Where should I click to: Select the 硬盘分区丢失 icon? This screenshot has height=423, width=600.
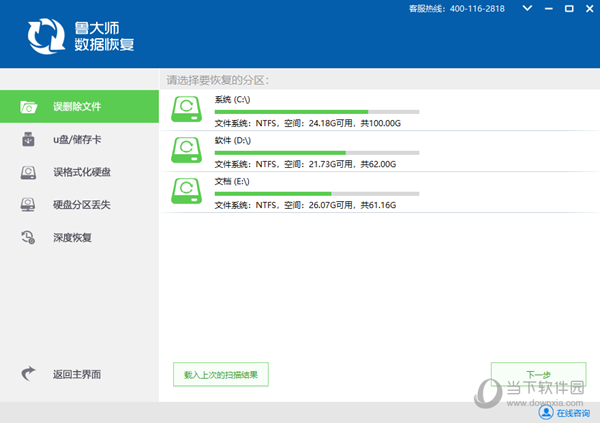tap(28, 205)
